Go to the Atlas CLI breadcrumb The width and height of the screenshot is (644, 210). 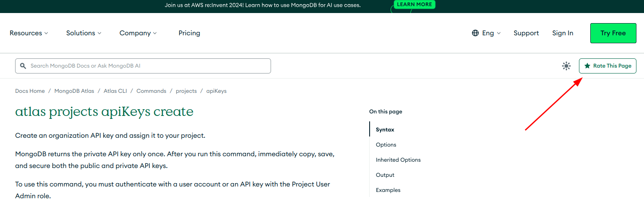[115, 91]
